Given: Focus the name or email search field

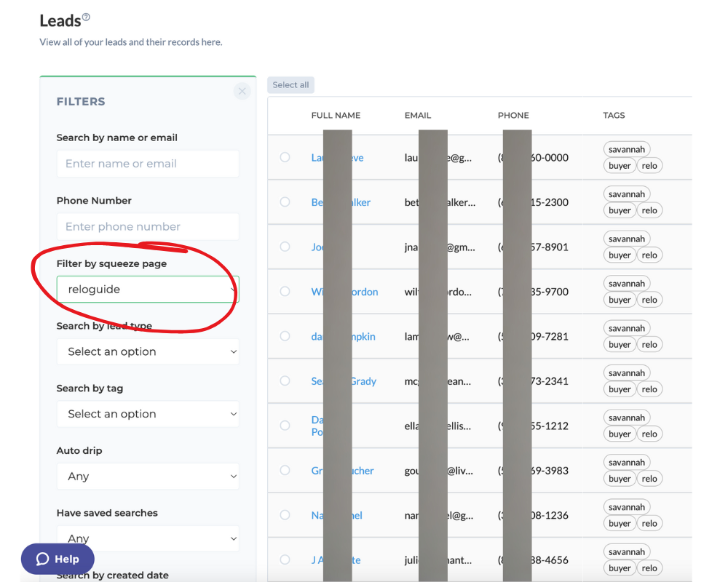Looking at the screenshot, I should (148, 164).
